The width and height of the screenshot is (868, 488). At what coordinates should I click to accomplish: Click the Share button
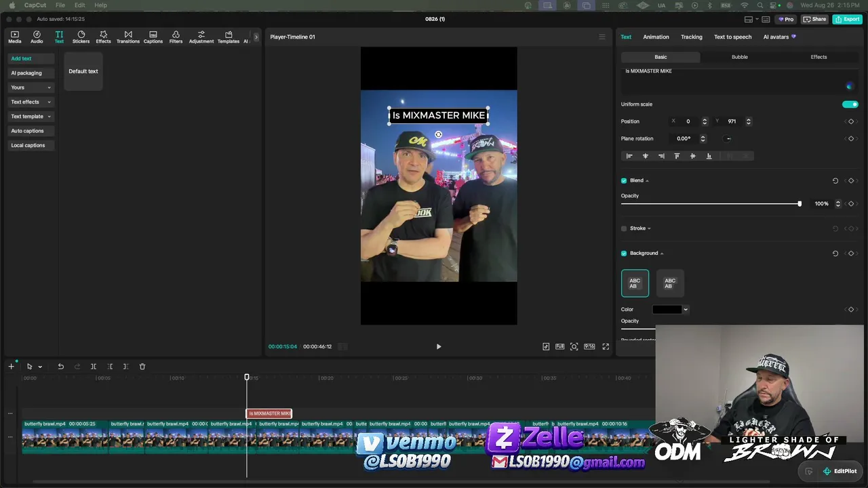click(x=815, y=19)
